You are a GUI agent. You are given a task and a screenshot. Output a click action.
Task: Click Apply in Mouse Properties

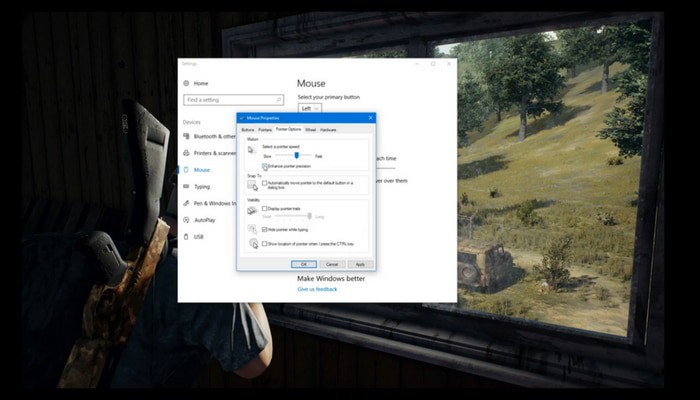(x=360, y=264)
